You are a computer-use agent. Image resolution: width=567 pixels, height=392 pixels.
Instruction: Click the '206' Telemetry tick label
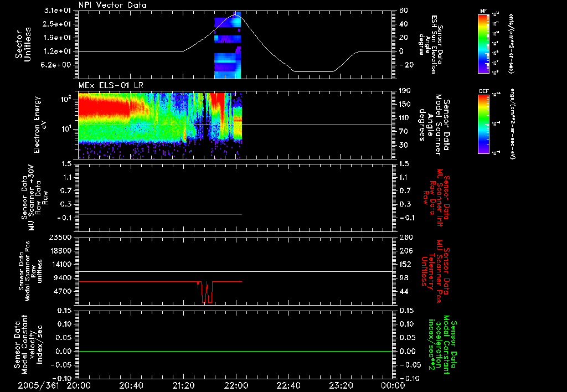coord(405,251)
